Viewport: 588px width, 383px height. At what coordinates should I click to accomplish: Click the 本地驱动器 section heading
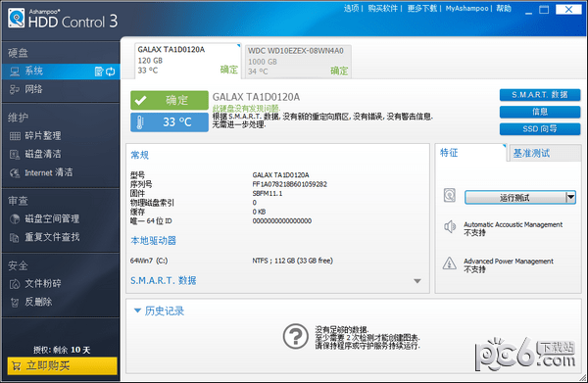154,241
